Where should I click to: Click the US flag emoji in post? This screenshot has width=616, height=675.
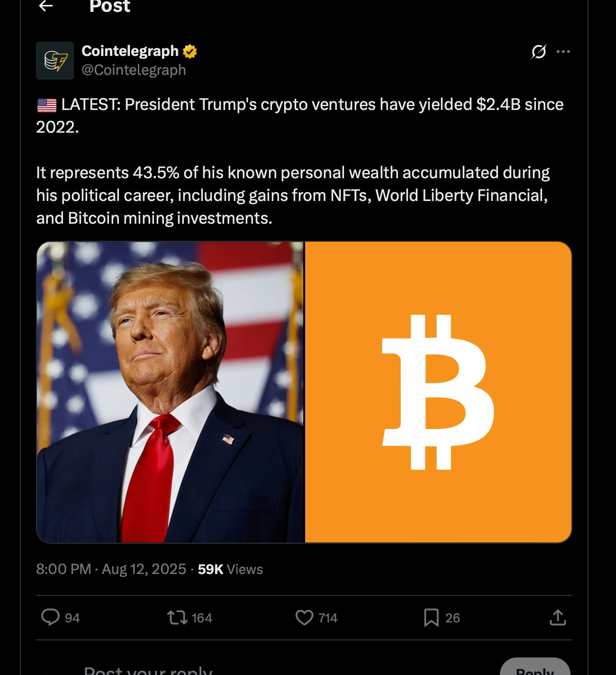[47, 105]
